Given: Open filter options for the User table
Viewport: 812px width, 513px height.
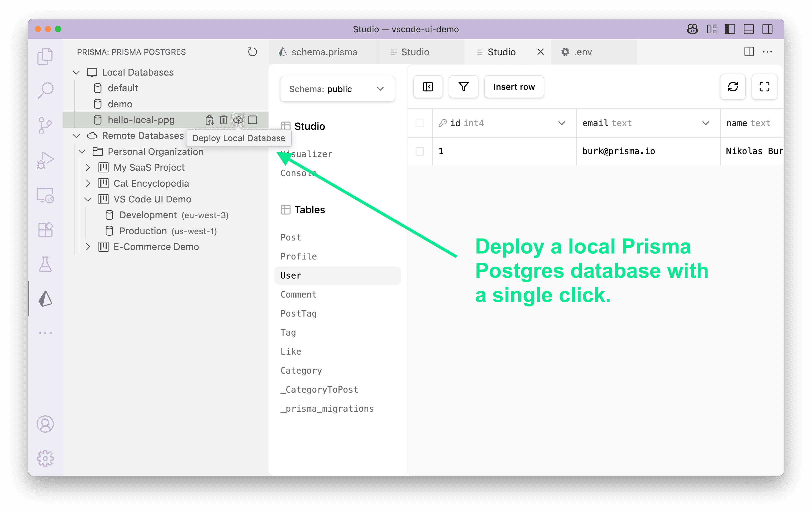Looking at the screenshot, I should click(x=463, y=87).
